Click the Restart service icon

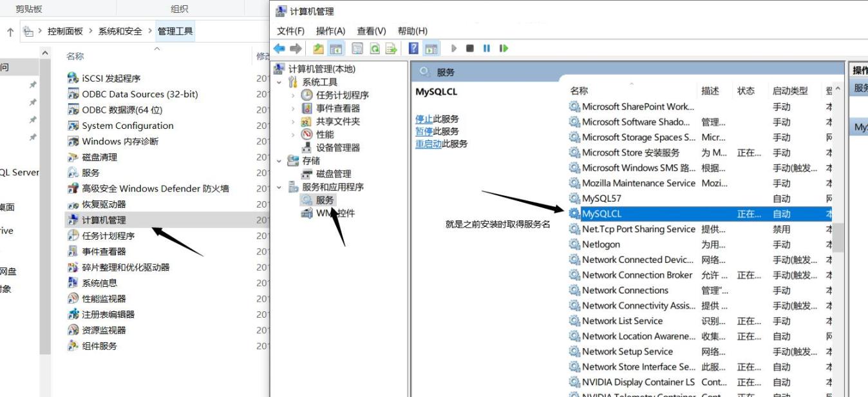504,48
